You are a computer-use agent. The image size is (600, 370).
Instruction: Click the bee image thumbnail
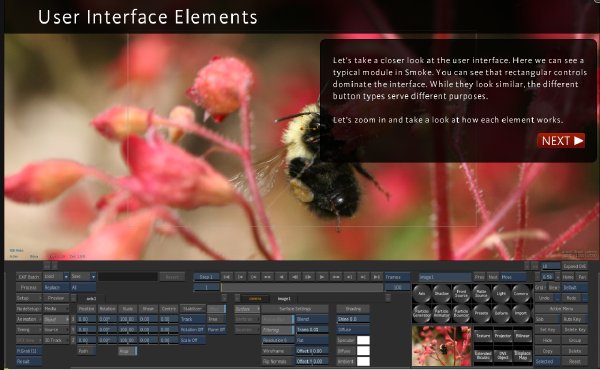coord(441,346)
